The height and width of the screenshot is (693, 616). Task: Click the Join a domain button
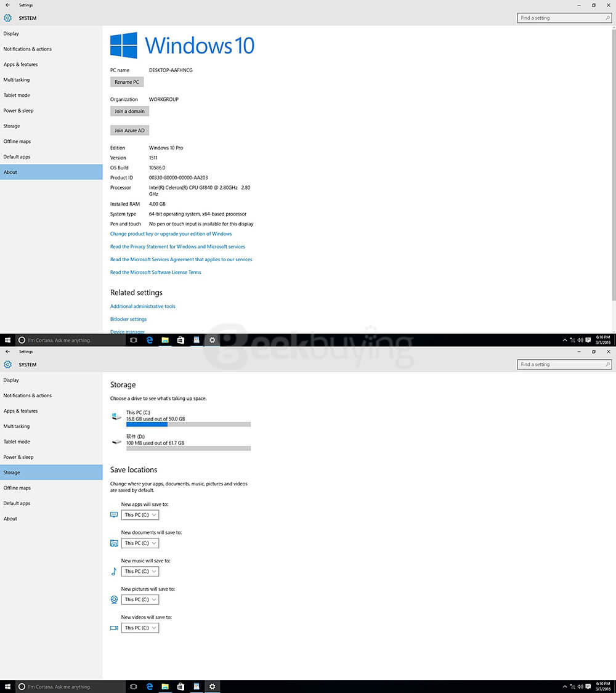[129, 111]
